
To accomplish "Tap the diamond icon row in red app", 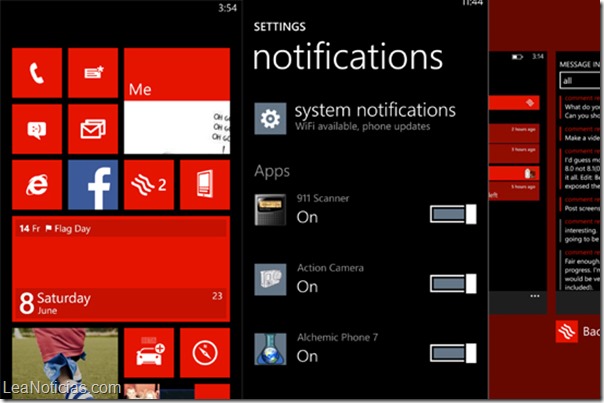I will (x=514, y=103).
